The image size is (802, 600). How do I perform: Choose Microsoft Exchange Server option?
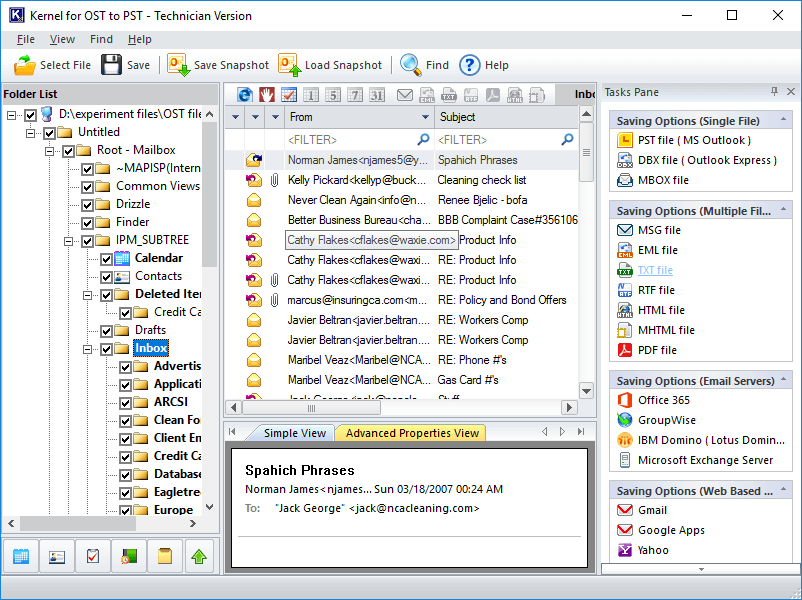[x=705, y=460]
